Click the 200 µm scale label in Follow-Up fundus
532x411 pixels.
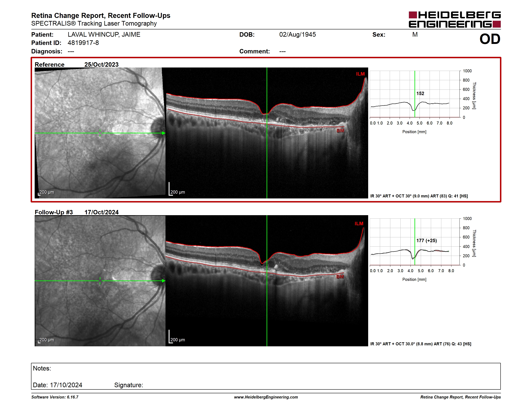click(x=47, y=340)
